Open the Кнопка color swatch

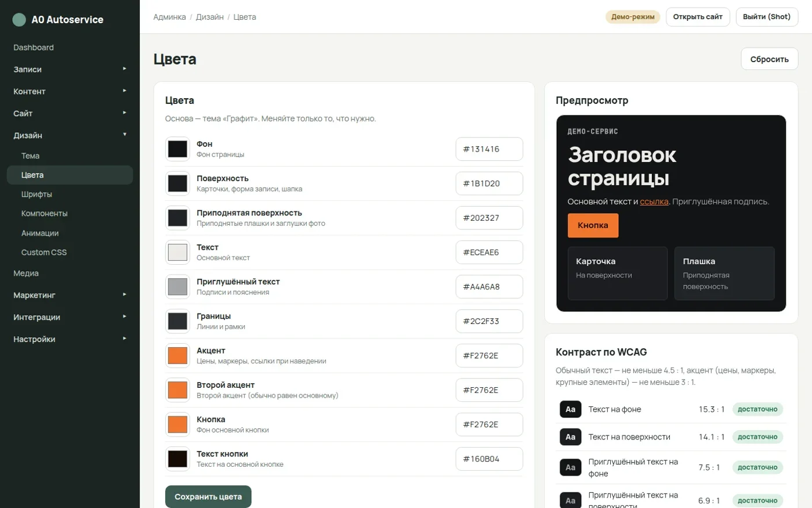click(x=177, y=424)
